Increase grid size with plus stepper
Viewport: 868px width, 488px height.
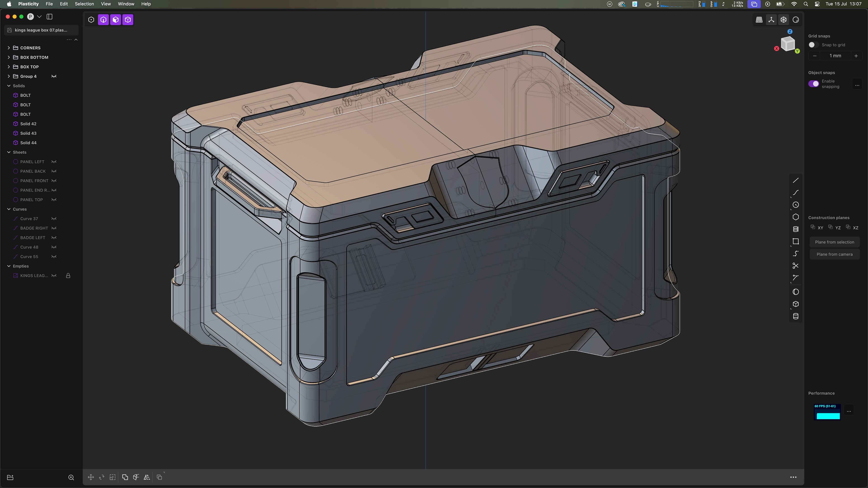pyautogui.click(x=856, y=56)
